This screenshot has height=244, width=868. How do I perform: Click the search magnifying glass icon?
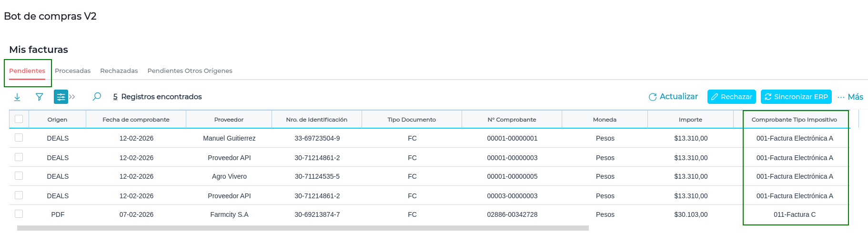[x=97, y=97]
